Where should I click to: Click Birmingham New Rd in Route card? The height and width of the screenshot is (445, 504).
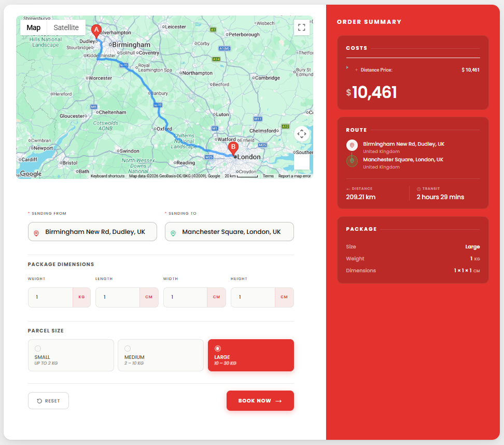coord(404,144)
